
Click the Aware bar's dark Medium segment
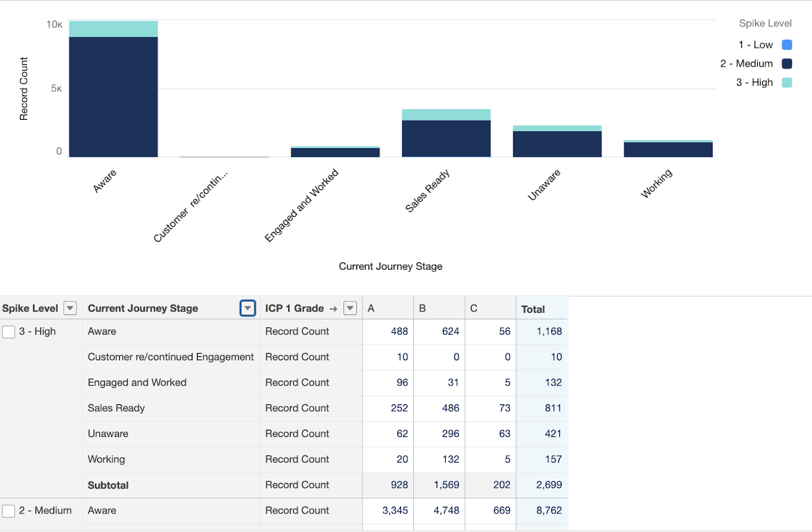pyautogui.click(x=113, y=97)
